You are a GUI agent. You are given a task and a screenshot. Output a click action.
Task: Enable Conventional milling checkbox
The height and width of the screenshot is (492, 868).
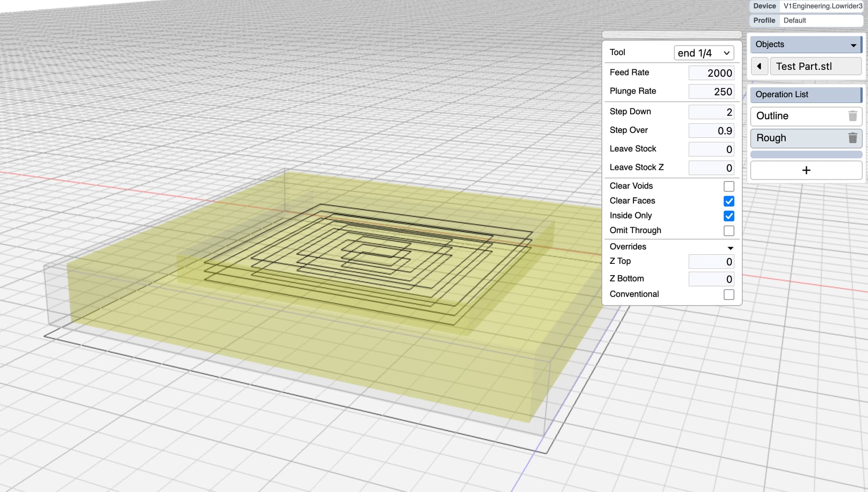(x=729, y=295)
